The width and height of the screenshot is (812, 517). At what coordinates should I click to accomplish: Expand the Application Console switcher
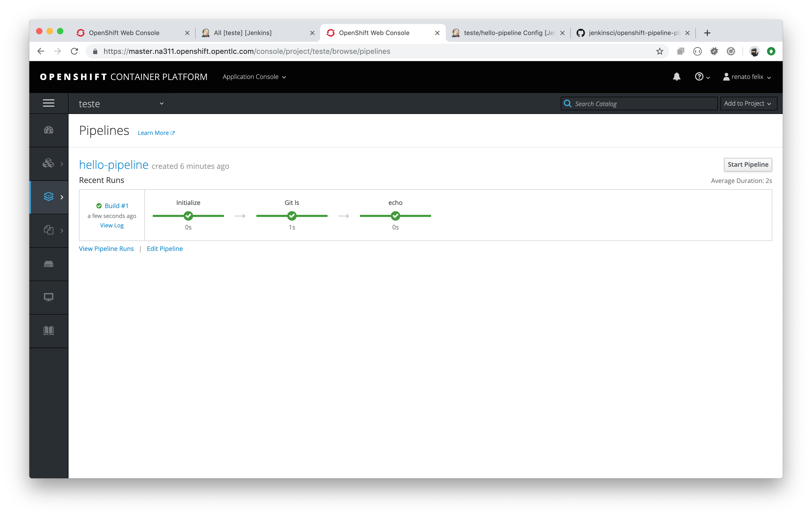pyautogui.click(x=254, y=77)
